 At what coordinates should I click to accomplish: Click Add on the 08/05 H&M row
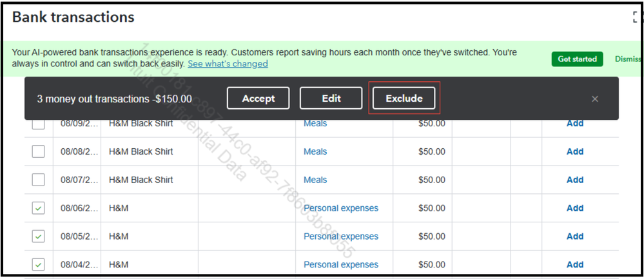point(574,236)
